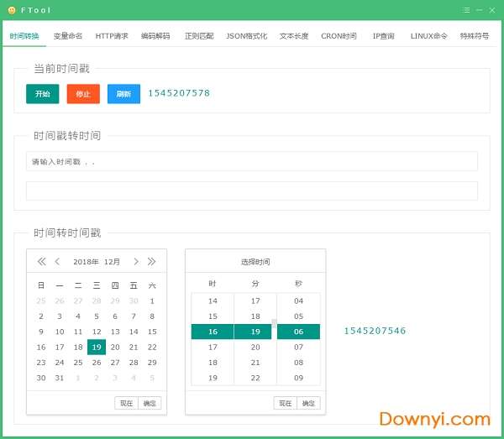Select the year 2018年 in calendar header

86,262
